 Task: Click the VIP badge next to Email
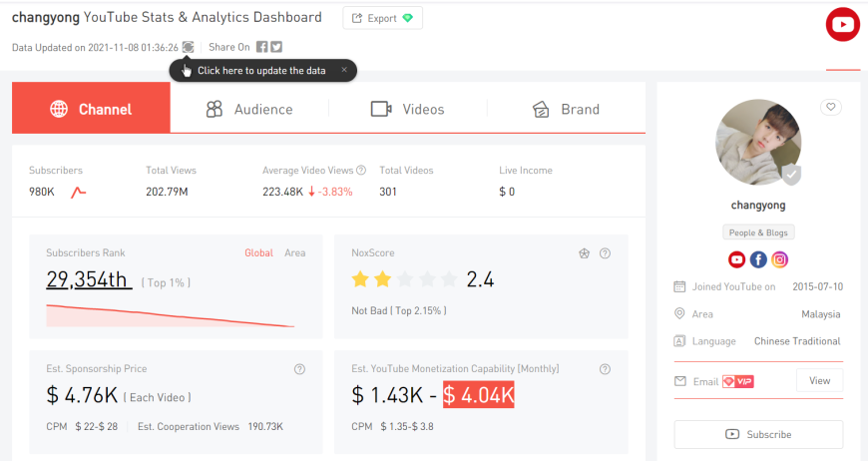coord(738,381)
